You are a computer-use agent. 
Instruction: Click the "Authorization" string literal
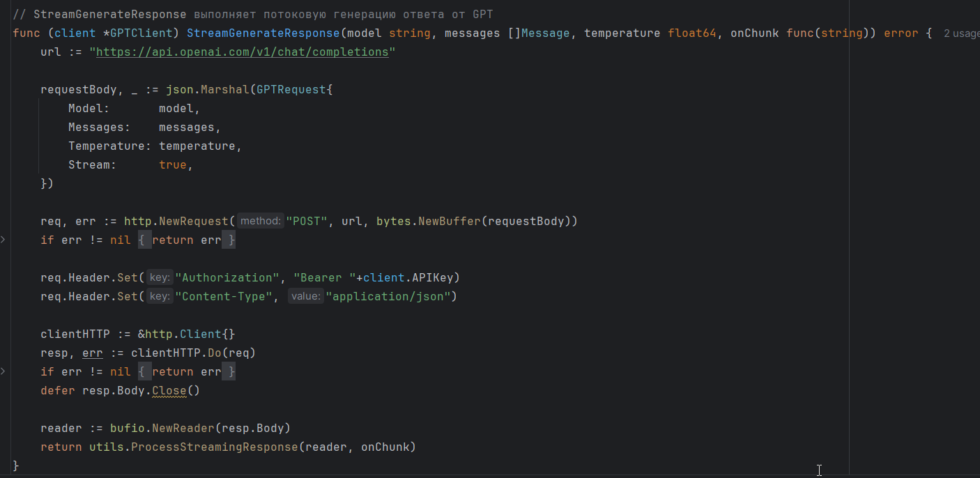pos(227,278)
